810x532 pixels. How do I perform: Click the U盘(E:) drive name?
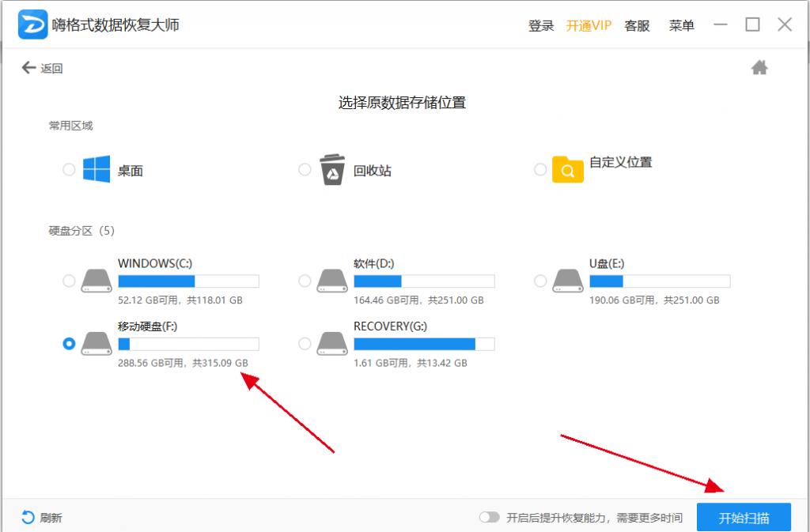tap(607, 264)
